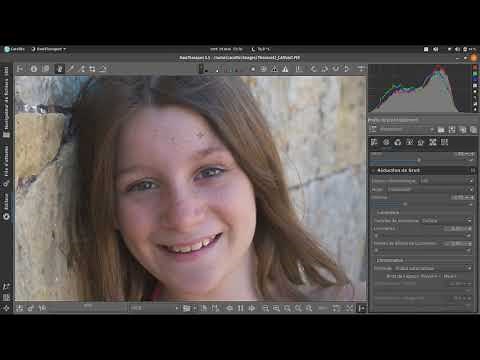Toggle green channel in histogram
The width and height of the screenshot is (480, 360).
pyautogui.click(x=475, y=73)
